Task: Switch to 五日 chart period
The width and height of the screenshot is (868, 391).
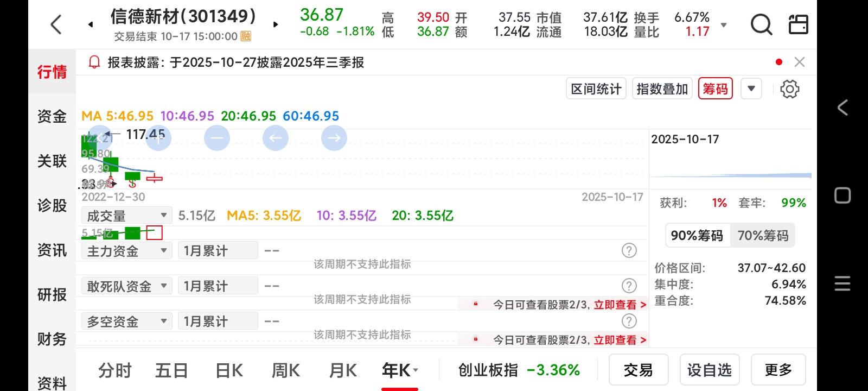Action: (x=171, y=370)
